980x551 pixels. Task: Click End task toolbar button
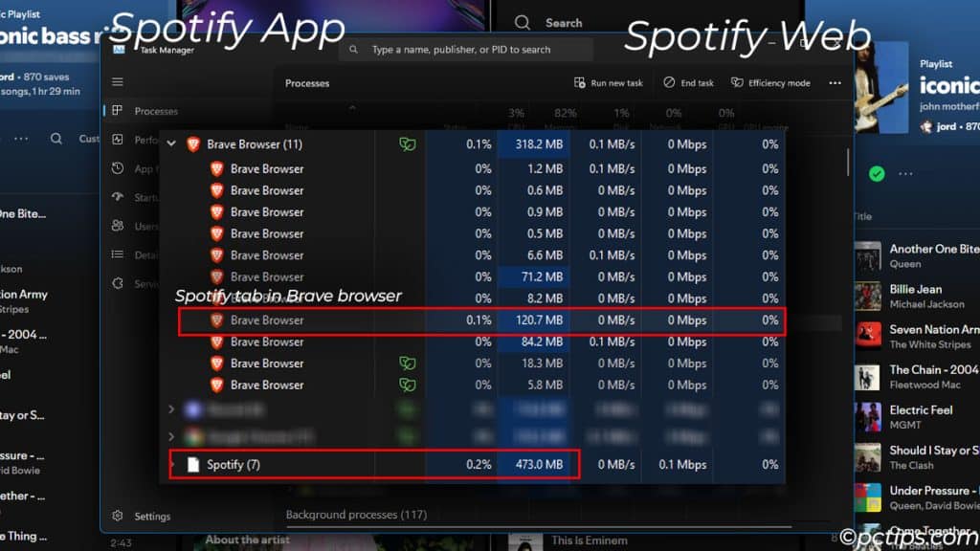pyautogui.click(x=688, y=82)
